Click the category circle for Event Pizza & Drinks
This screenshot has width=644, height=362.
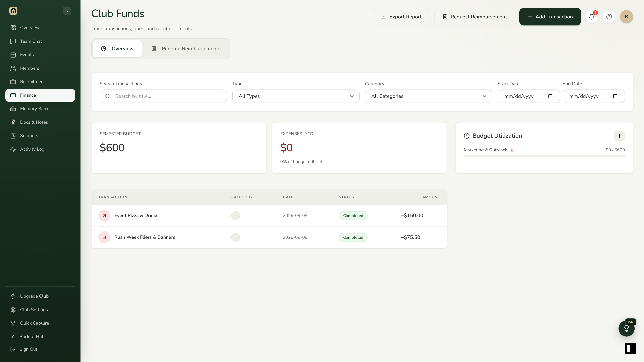point(235,216)
